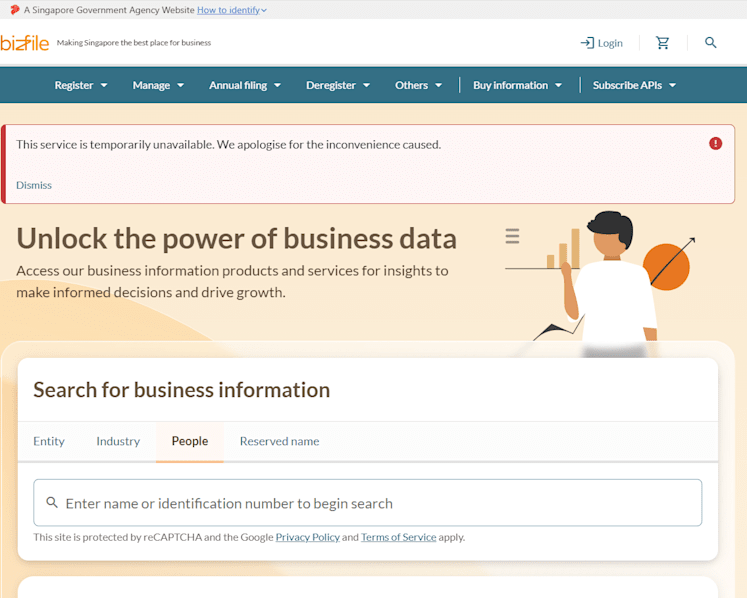
Task: Expand the Manage dropdown menu
Action: tap(158, 85)
